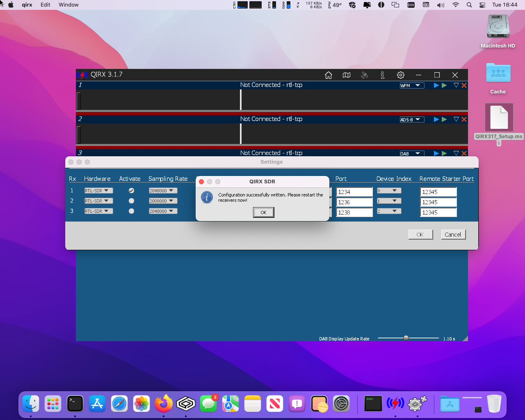The height and width of the screenshot is (420, 525).
Task: Open Messages from the dock
Action: click(x=208, y=404)
